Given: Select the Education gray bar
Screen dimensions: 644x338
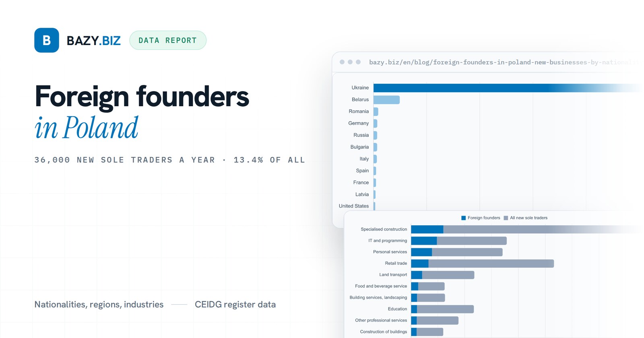Looking at the screenshot, I should click(x=445, y=309).
